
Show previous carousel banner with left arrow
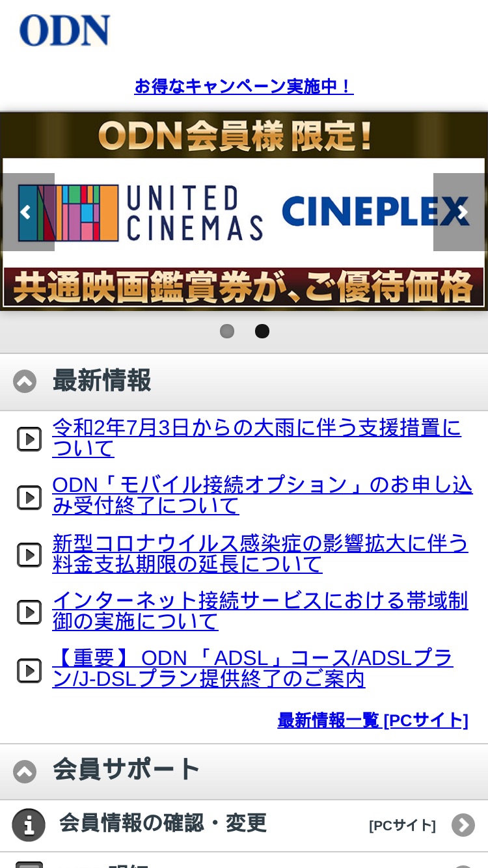[28, 212]
